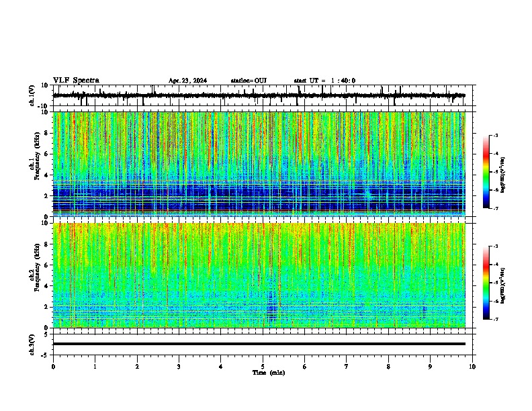Click the date 'Apr. 23, 2024'
The image size is (532, 411).
[187, 81]
